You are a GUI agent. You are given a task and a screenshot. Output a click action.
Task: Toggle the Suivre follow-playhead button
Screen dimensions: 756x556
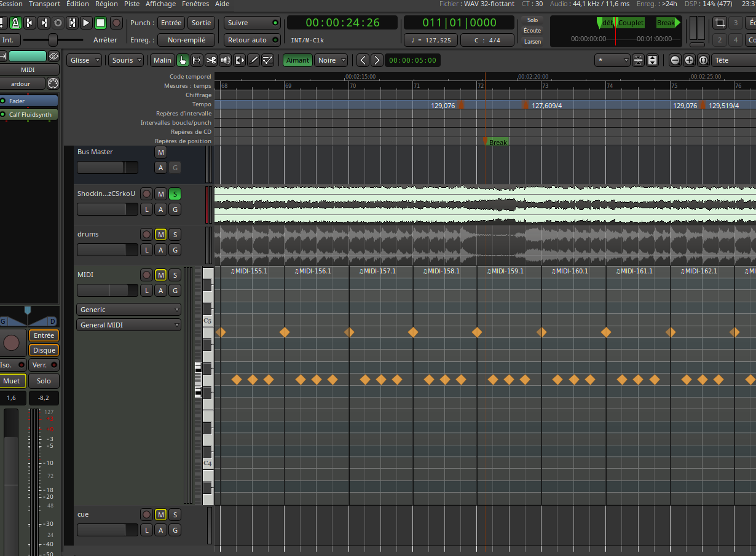coord(252,23)
